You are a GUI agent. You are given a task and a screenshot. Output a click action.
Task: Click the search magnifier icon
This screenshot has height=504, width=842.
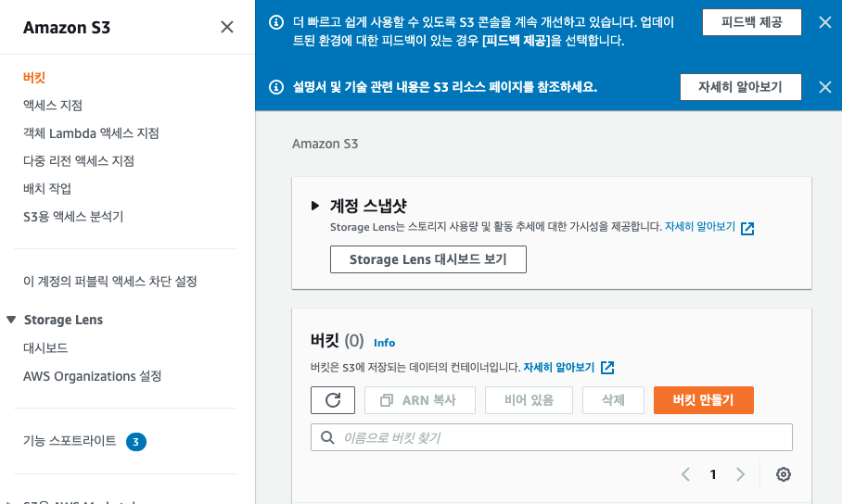(x=327, y=437)
